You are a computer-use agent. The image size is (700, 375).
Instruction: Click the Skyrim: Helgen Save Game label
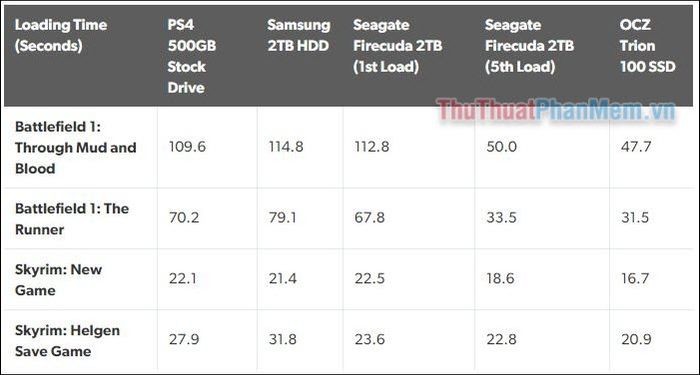point(67,341)
